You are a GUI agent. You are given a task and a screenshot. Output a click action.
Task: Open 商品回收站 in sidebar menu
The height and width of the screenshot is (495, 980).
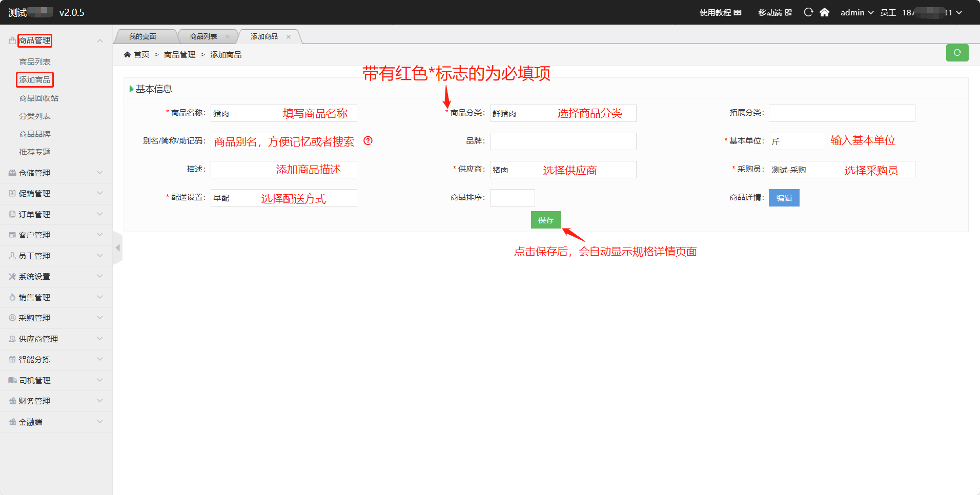coord(39,98)
